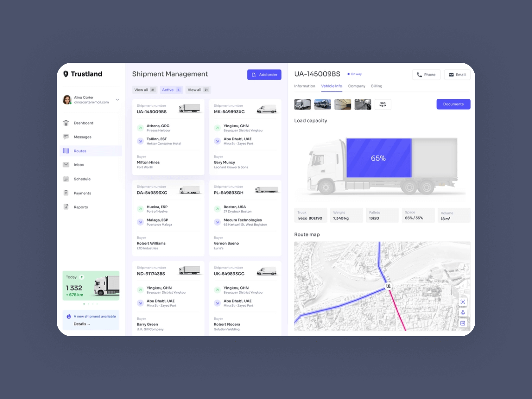Screen dimensions: 532x399
Task: Open the Schedule calendar icon
Action: click(x=66, y=179)
